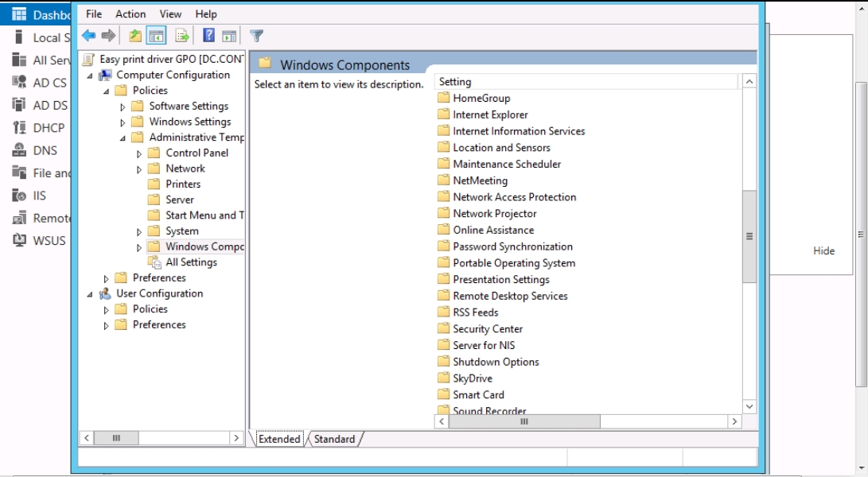Switch to the Standard tab

tap(334, 439)
